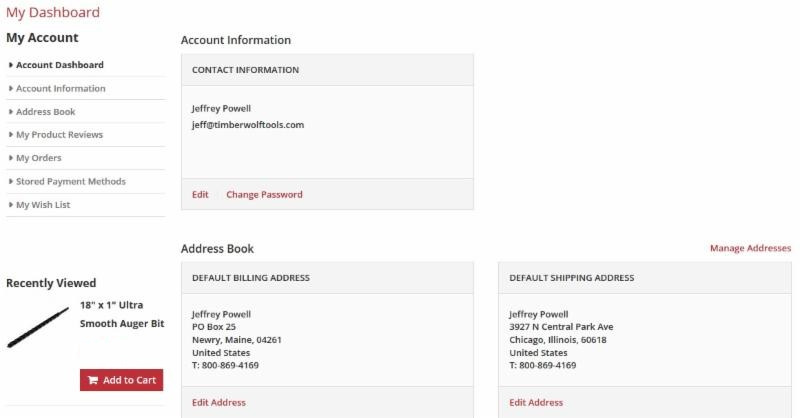Screen dimensions: 800x418
Task: Open My Wish List
Action: coord(43,205)
